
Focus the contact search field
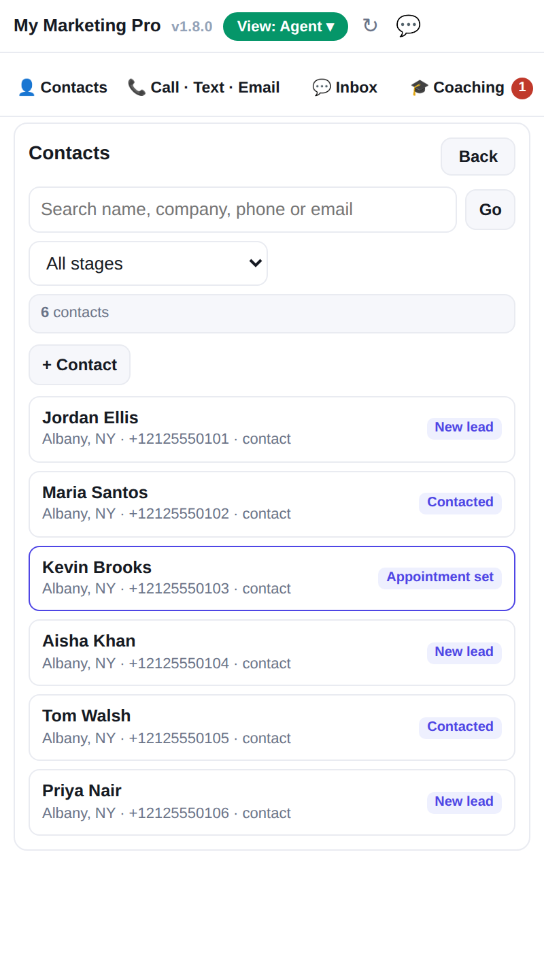point(243,210)
